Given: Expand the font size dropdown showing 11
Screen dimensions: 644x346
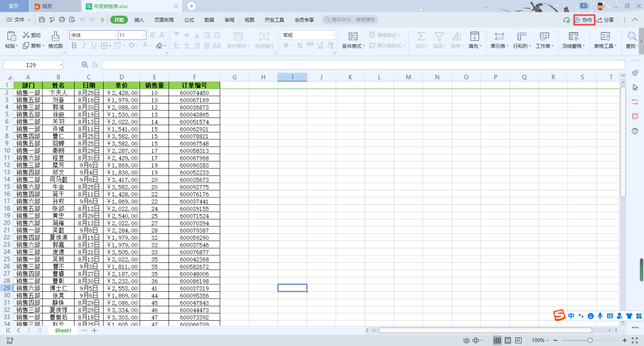Looking at the screenshot, I should point(143,35).
